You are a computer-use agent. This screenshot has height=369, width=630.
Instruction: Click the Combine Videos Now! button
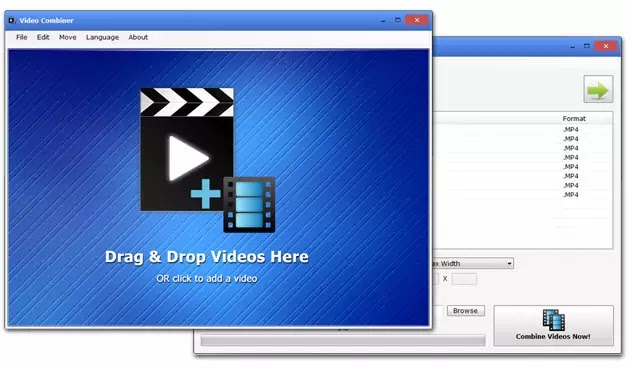pos(553,326)
